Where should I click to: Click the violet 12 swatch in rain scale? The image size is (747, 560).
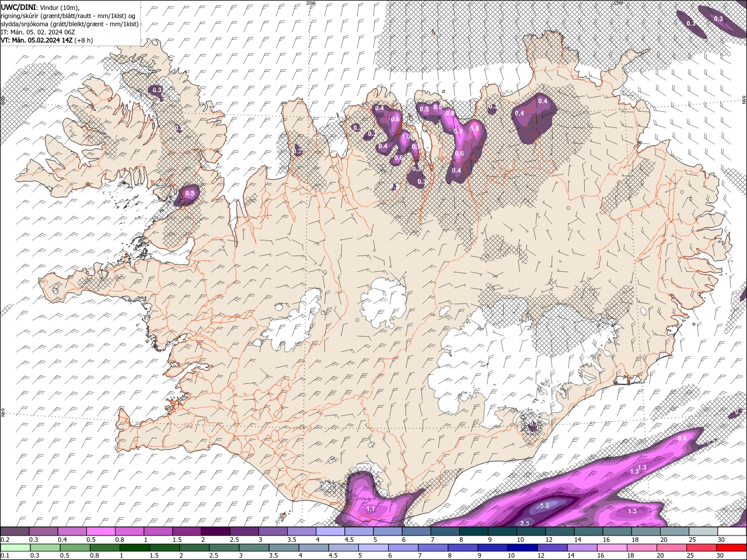553,548
